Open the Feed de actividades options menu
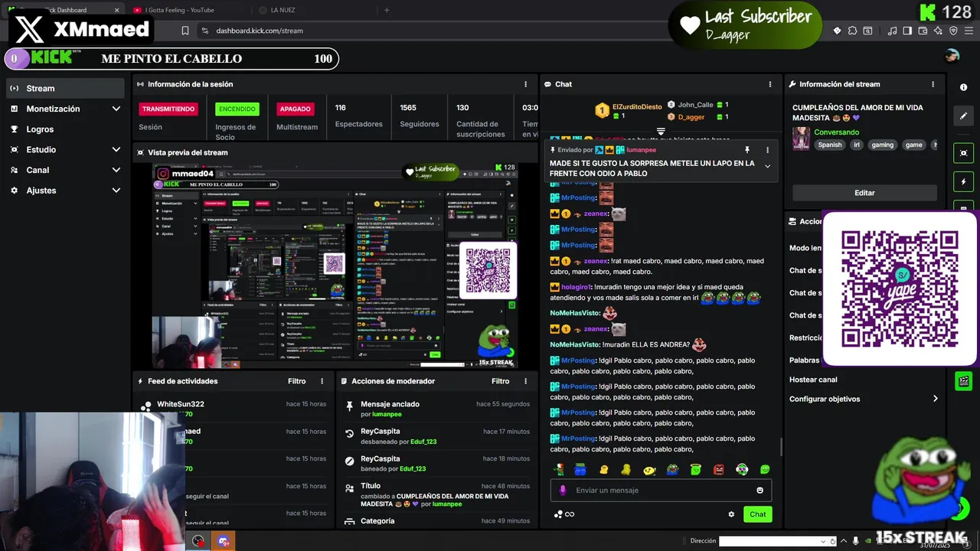The width and height of the screenshot is (980, 551). [322, 381]
